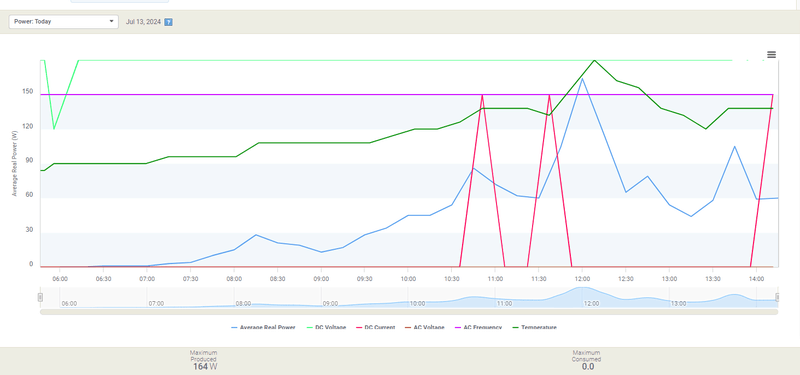
Task: Toggle the Temperature legend series
Action: point(534,328)
